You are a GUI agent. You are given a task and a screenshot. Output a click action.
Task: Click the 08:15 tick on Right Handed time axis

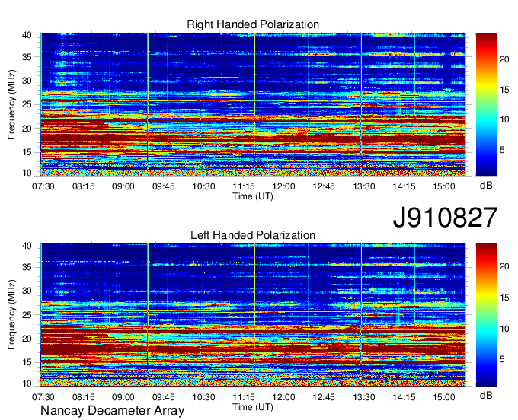pos(83,186)
